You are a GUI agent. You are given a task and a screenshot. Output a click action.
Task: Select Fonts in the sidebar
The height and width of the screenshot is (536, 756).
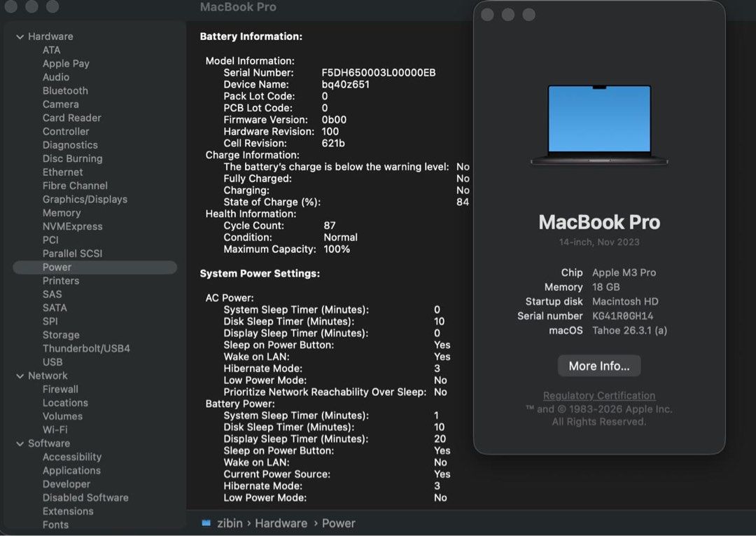[55, 525]
